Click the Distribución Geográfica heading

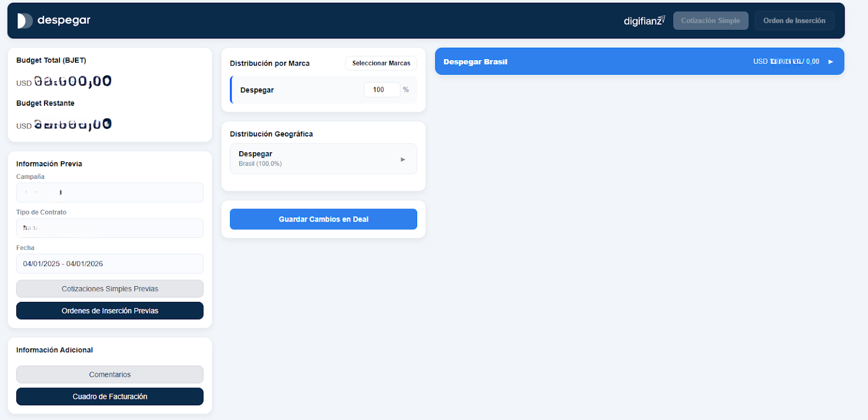271,134
